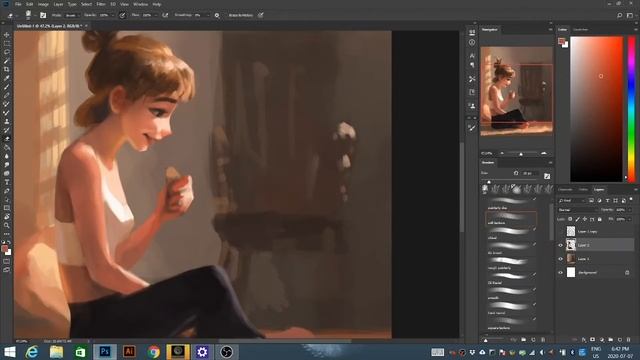Click zoom-in large mountains icon in Navigator
The height and width of the screenshot is (360, 640).
pos(543,153)
